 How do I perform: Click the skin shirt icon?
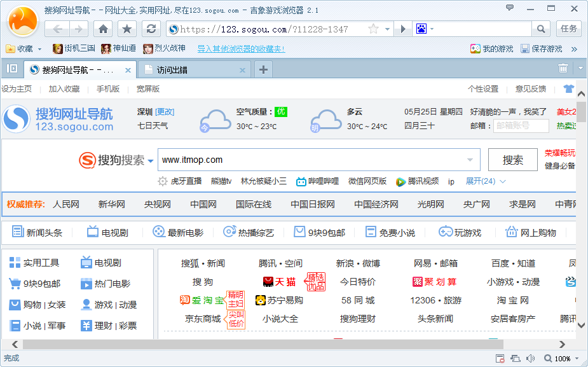(x=568, y=89)
